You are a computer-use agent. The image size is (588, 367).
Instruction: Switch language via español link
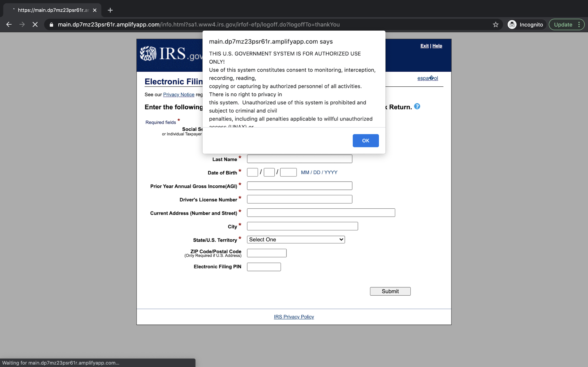tap(427, 78)
